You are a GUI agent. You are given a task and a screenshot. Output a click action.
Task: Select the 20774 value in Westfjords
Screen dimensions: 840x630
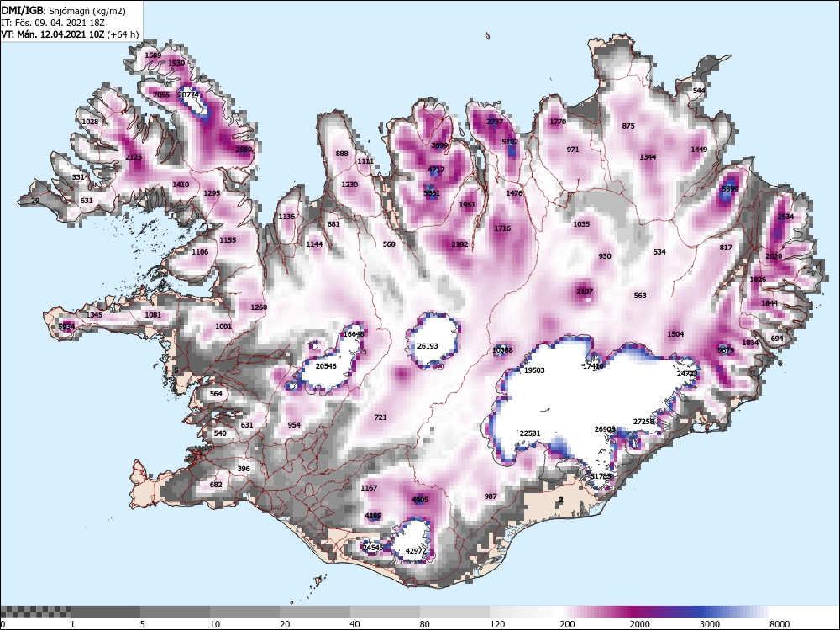coord(188,95)
